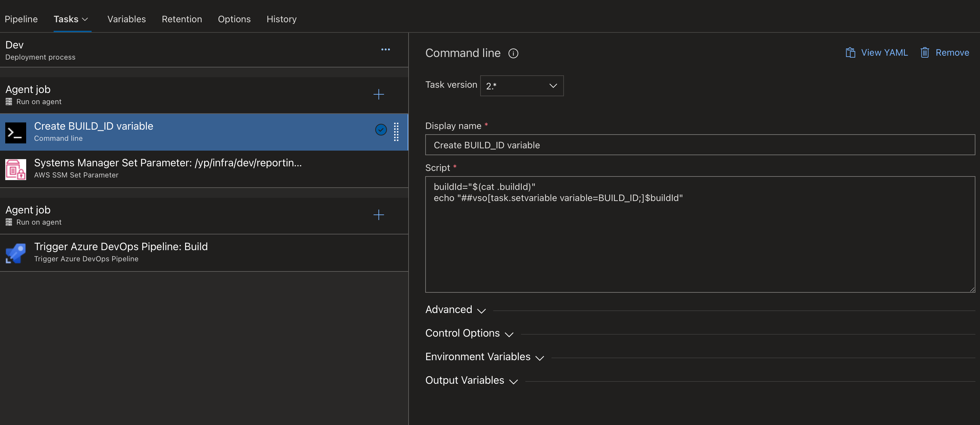Add a task to the second Agent job

[x=379, y=215]
